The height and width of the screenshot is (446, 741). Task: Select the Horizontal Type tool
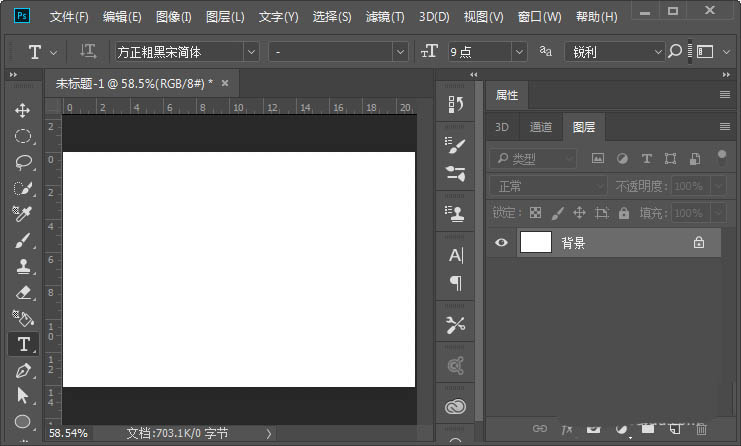pyautogui.click(x=24, y=344)
